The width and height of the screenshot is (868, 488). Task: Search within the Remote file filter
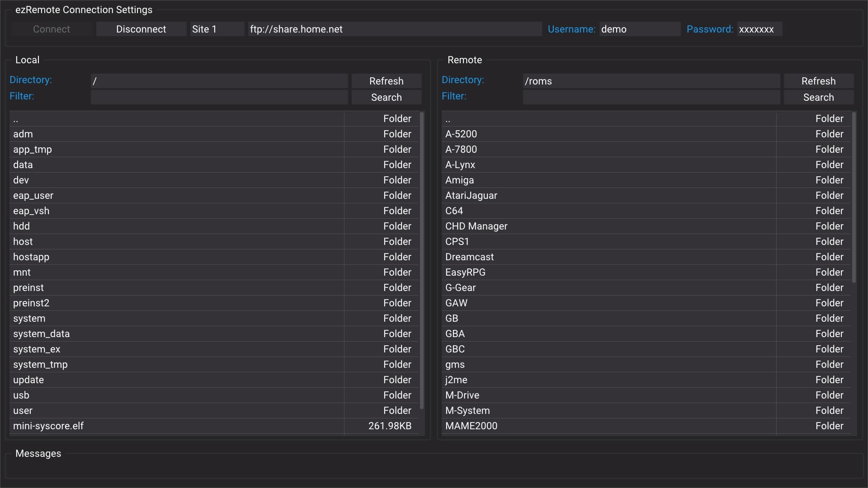click(x=819, y=97)
